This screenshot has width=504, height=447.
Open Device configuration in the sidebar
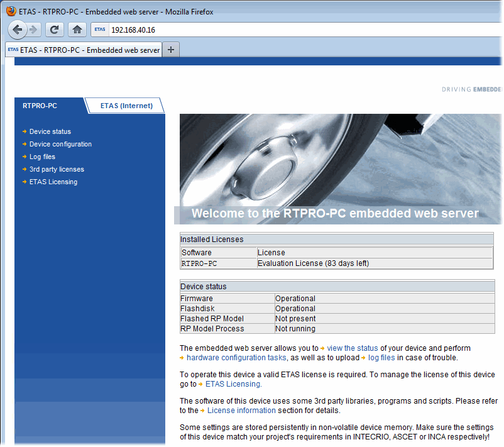click(x=60, y=144)
